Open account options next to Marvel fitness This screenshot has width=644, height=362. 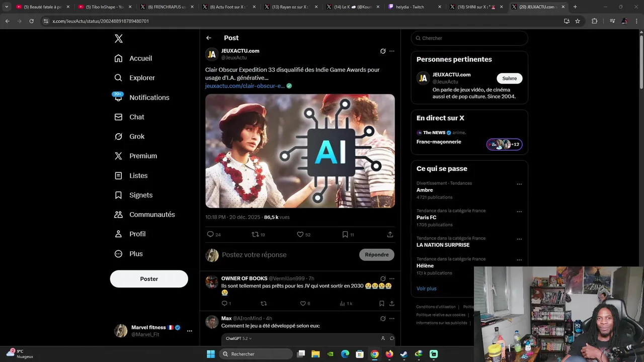click(x=189, y=331)
